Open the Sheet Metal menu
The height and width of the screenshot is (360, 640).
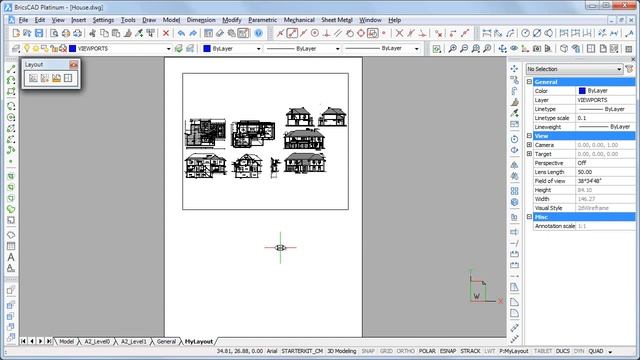pos(337,20)
